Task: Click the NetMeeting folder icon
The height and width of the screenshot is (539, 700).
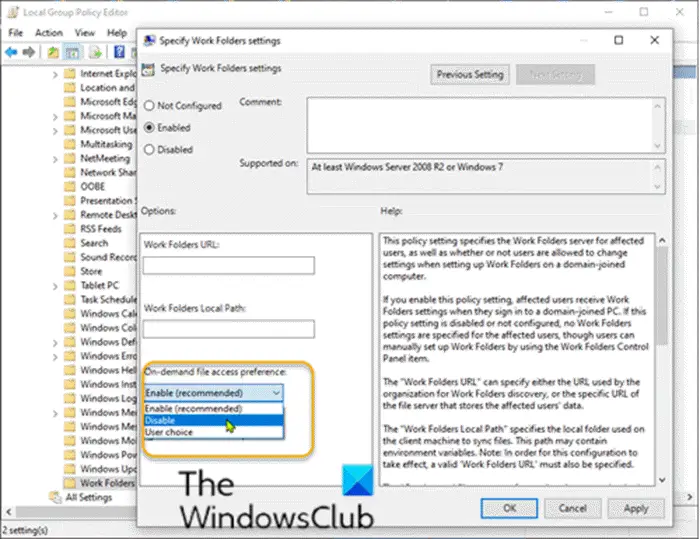Action: point(70,158)
